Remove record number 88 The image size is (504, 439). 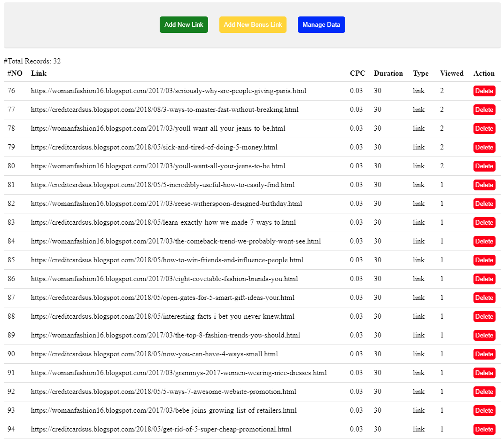[x=484, y=317]
